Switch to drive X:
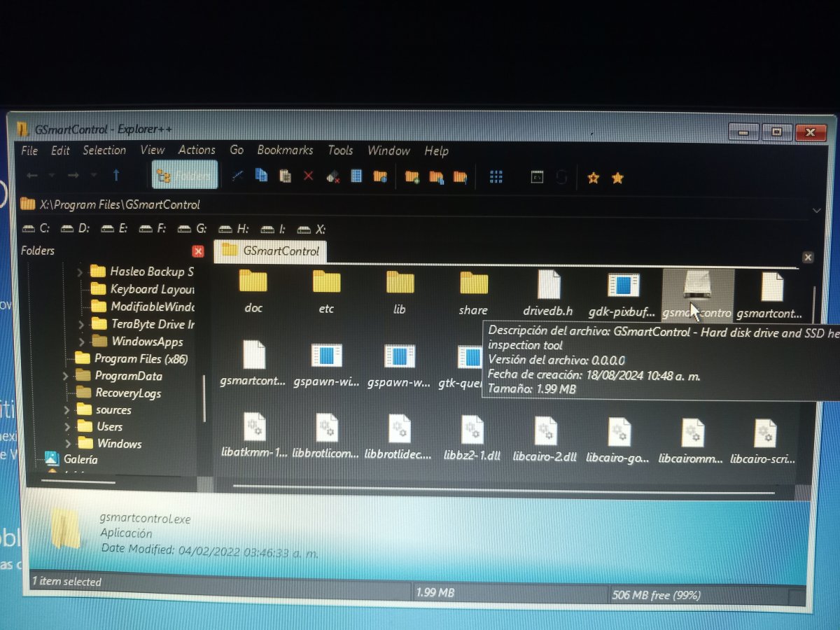Viewport: 840px width, 630px height. tap(311, 229)
